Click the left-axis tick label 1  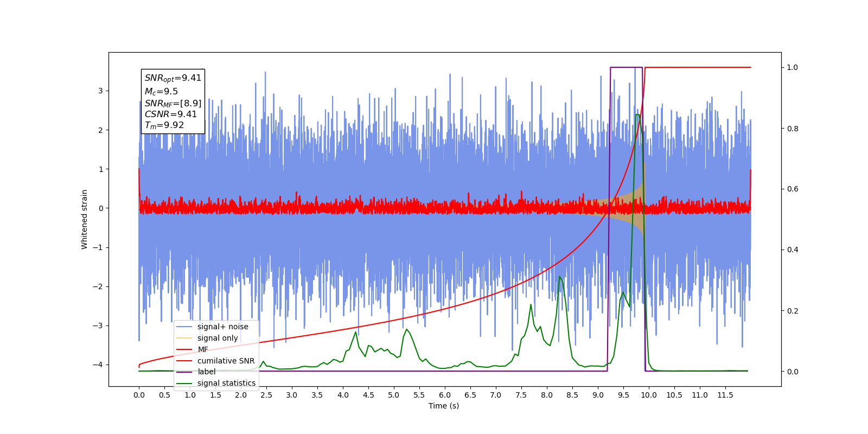(x=100, y=169)
